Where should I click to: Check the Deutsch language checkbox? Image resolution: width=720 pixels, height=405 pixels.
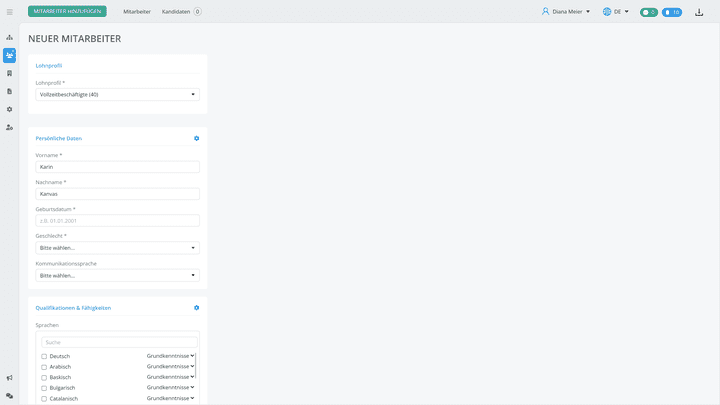(x=44, y=357)
